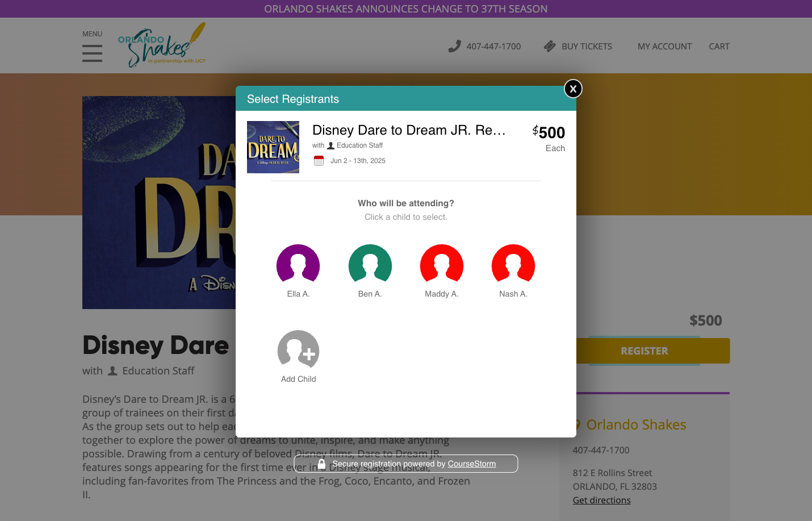
Task: Open the hamburger MENU
Action: coord(92,53)
